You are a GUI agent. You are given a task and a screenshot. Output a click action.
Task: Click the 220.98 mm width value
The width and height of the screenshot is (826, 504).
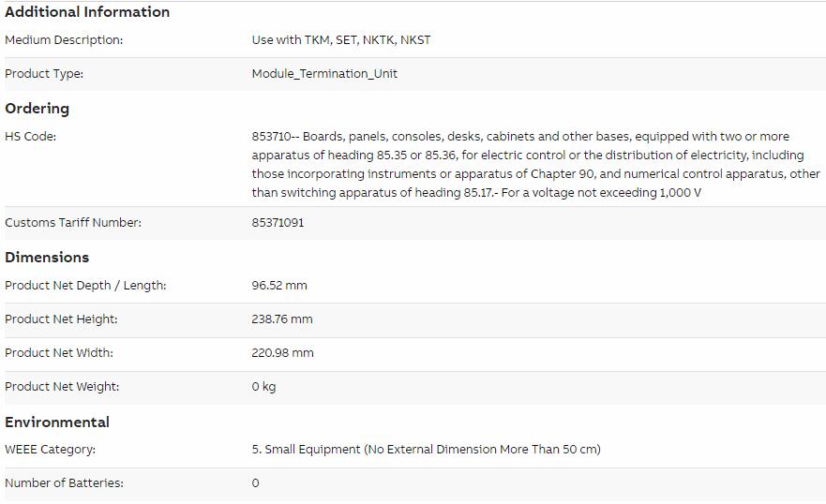pos(282,353)
